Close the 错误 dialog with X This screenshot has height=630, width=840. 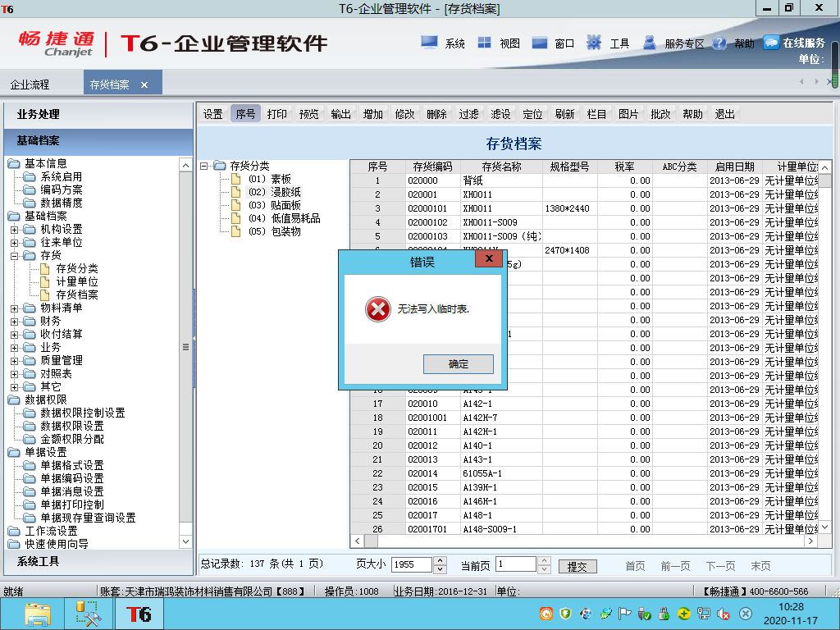coord(489,258)
